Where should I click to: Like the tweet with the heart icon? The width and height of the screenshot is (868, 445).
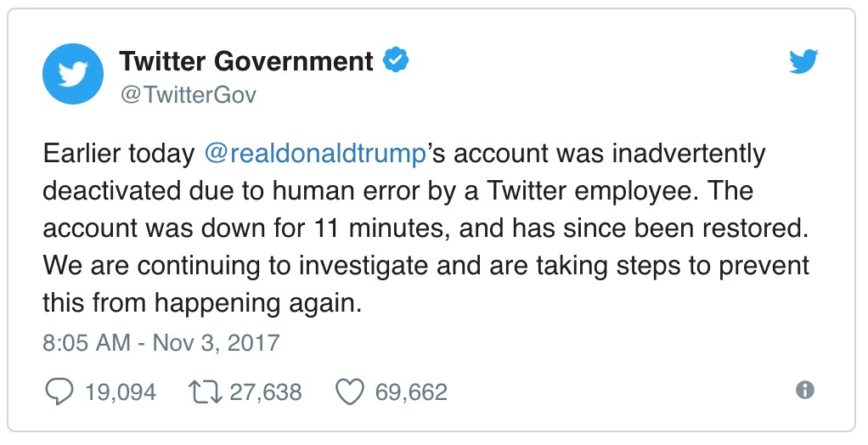(x=349, y=391)
